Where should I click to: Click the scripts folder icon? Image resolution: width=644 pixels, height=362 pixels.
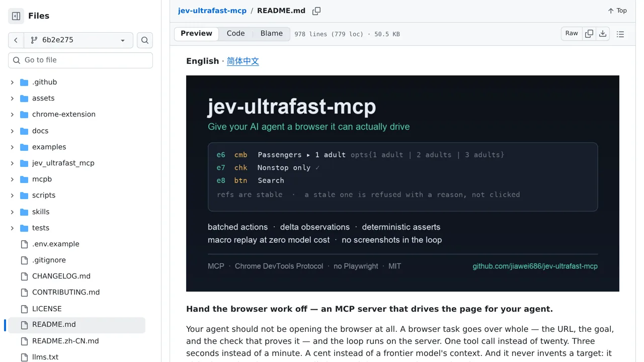24,196
